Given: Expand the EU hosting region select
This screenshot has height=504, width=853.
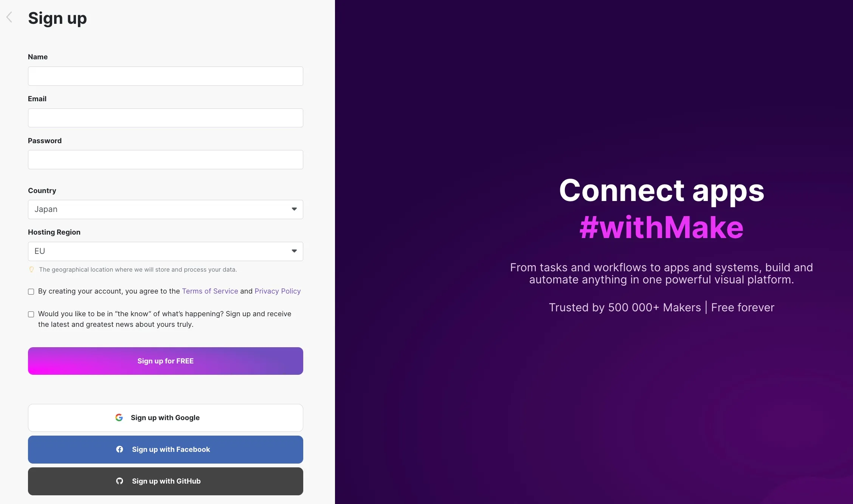Looking at the screenshot, I should pos(159,251).
